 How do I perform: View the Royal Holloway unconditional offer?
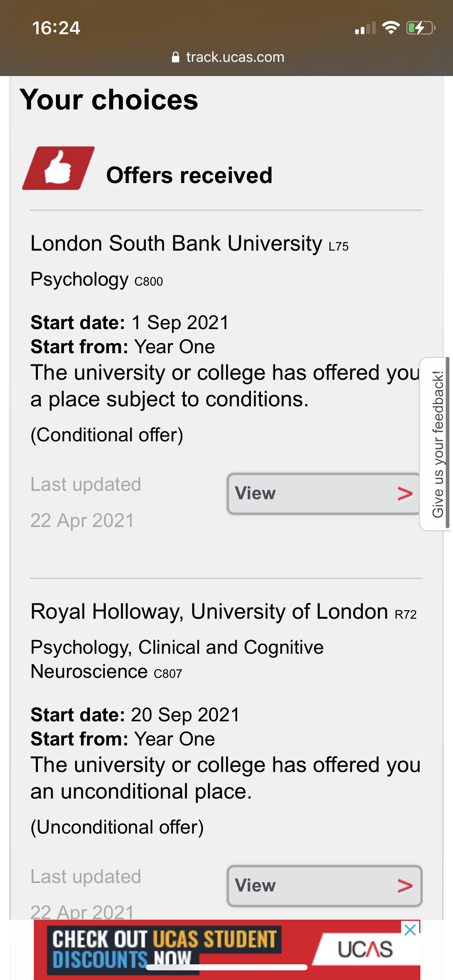[325, 886]
